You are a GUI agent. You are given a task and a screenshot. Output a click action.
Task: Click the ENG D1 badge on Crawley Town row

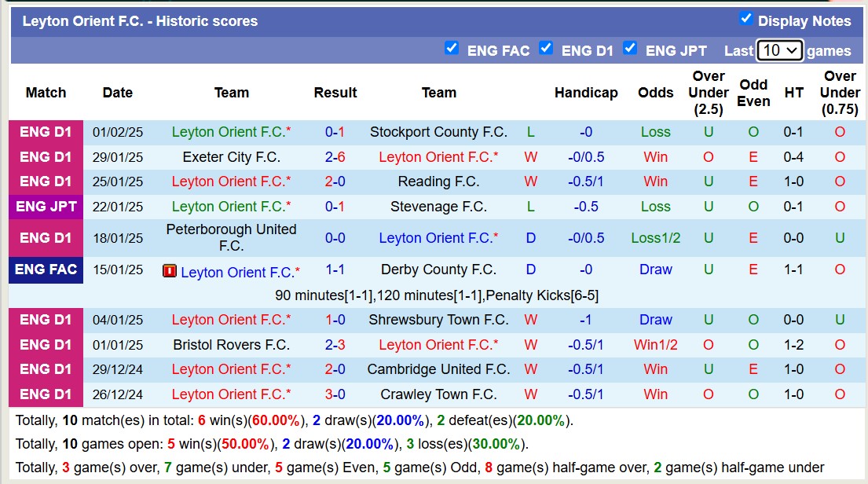[x=46, y=394]
